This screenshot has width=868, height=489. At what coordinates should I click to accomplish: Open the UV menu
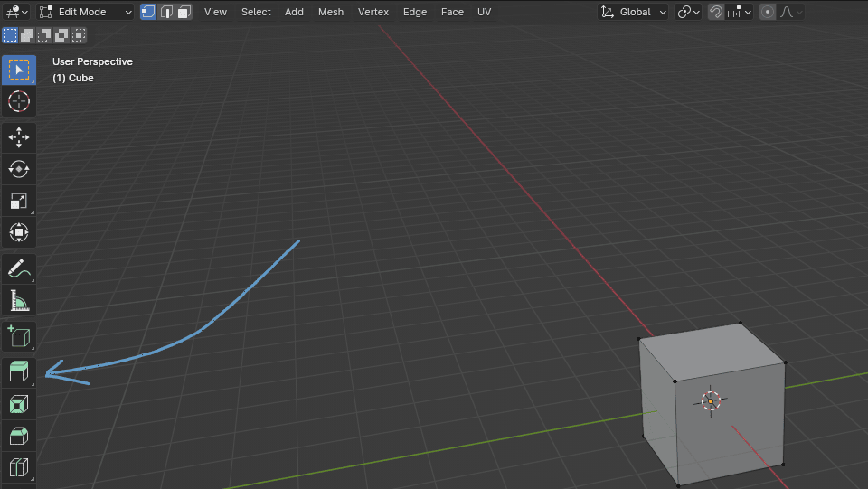click(485, 12)
